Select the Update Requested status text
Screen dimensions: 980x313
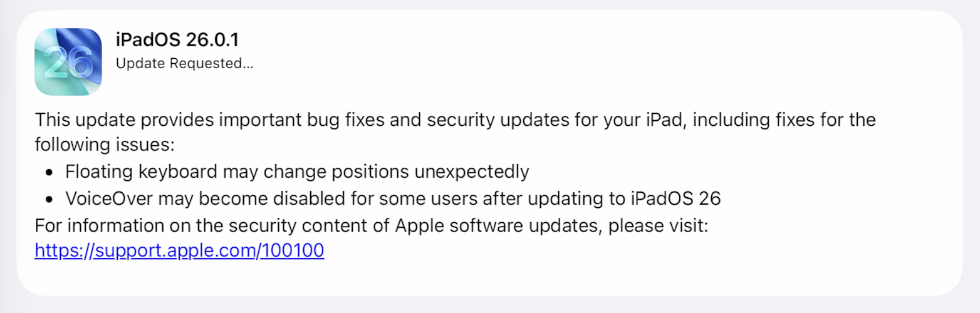(184, 63)
